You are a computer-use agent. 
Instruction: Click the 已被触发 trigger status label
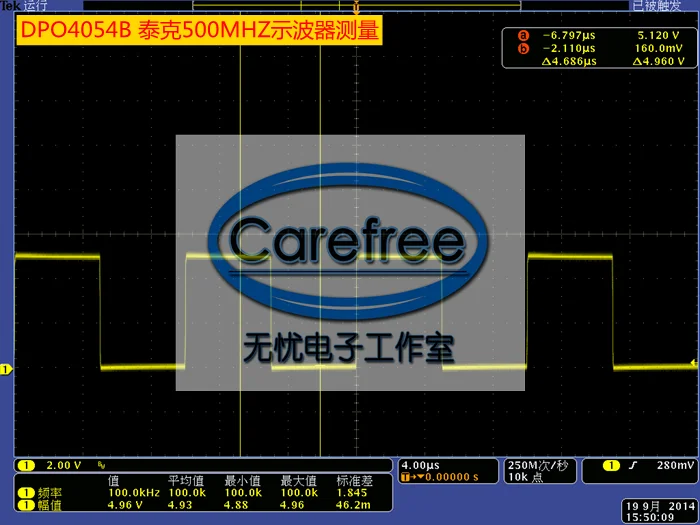tap(657, 5)
